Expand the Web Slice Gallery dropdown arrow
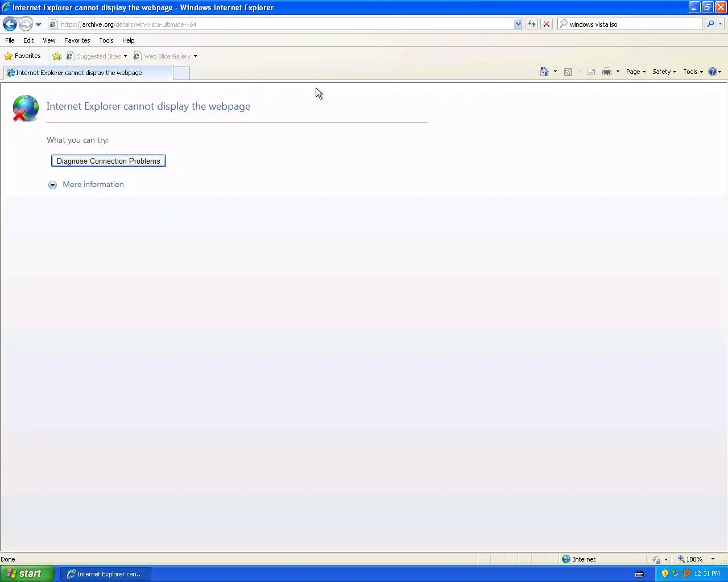The width and height of the screenshot is (728, 582). pos(195,56)
